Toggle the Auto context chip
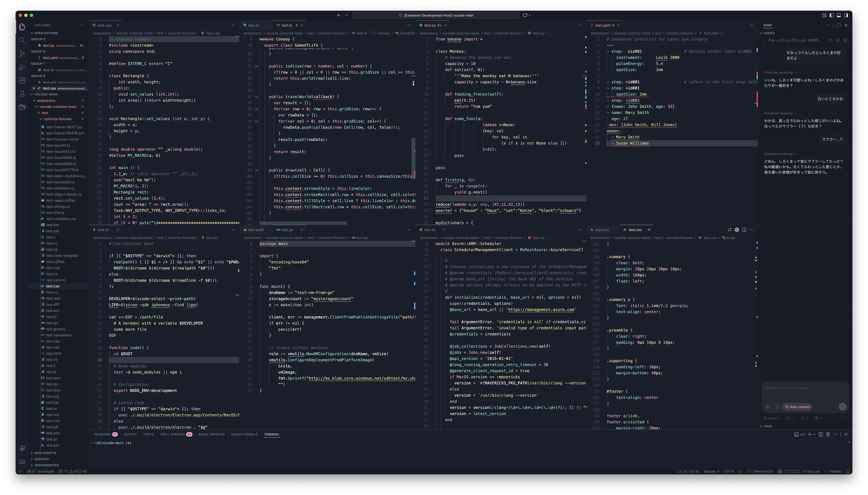 coord(797,407)
